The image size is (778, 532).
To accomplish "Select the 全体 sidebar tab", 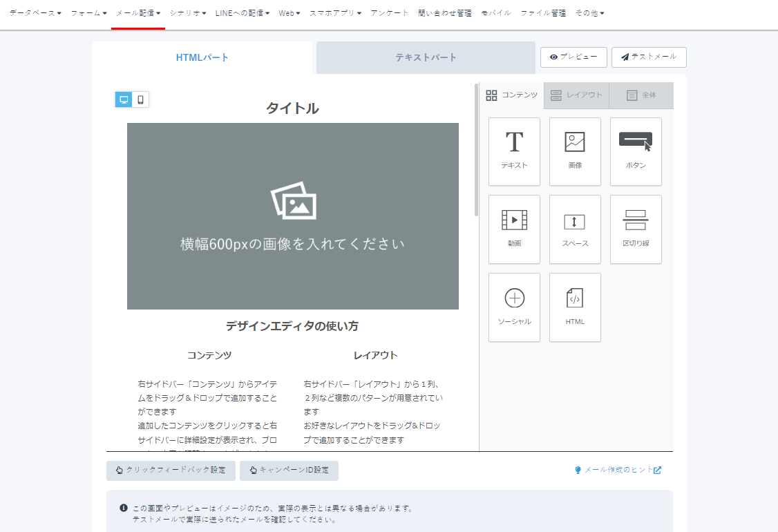I will pos(641,95).
